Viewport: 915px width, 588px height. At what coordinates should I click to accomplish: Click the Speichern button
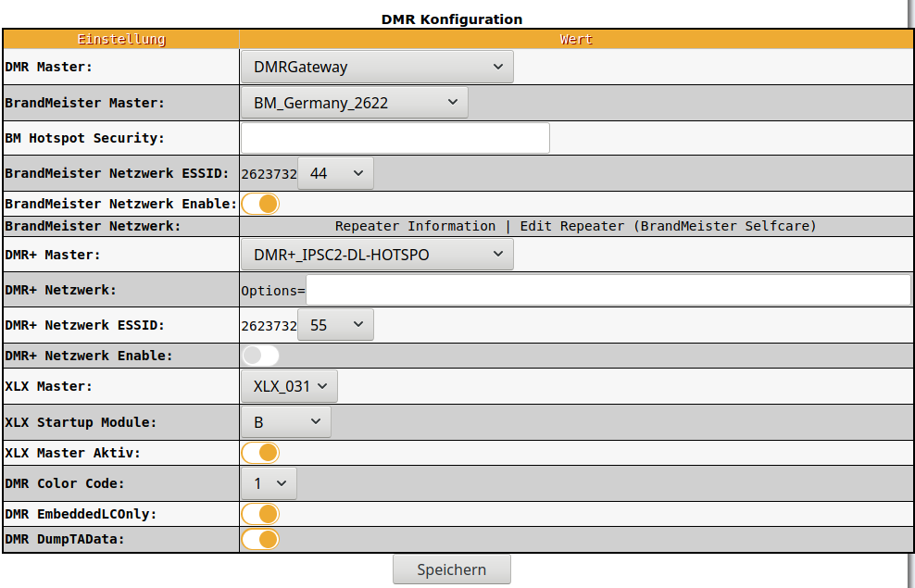pyautogui.click(x=452, y=569)
